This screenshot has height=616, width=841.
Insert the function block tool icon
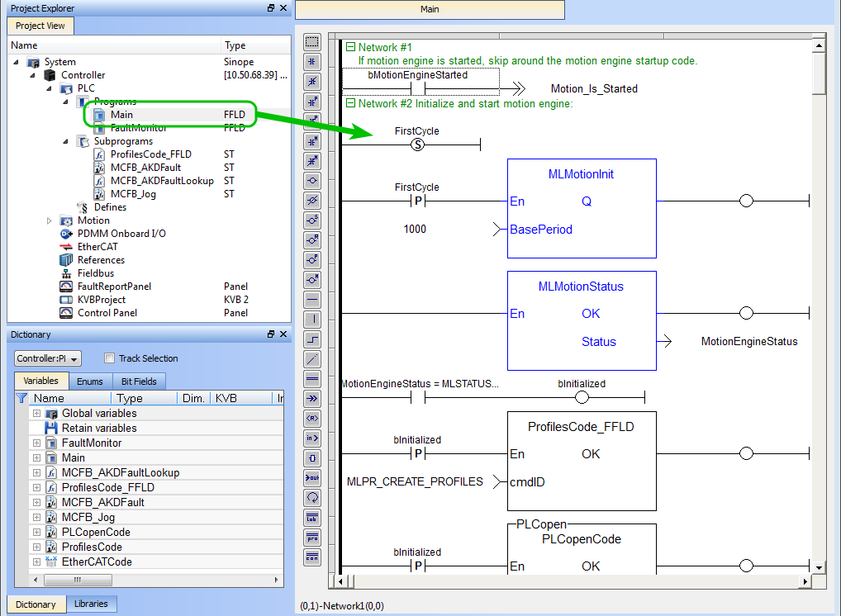[x=312, y=457]
